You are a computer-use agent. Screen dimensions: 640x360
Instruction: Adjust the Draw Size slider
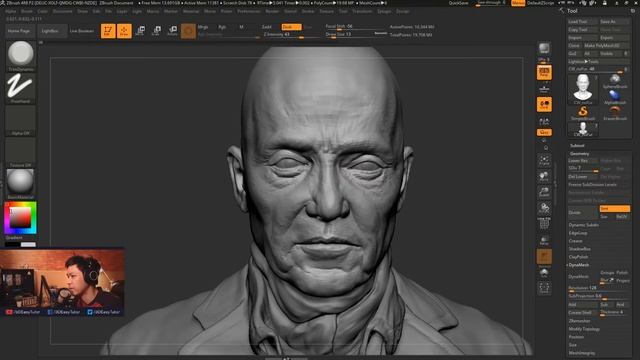click(356, 35)
